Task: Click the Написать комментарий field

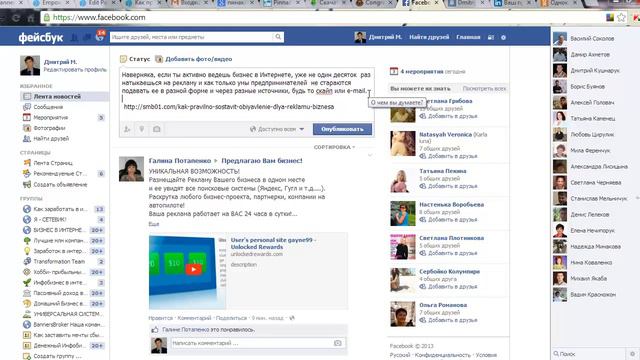Action: coord(252,343)
